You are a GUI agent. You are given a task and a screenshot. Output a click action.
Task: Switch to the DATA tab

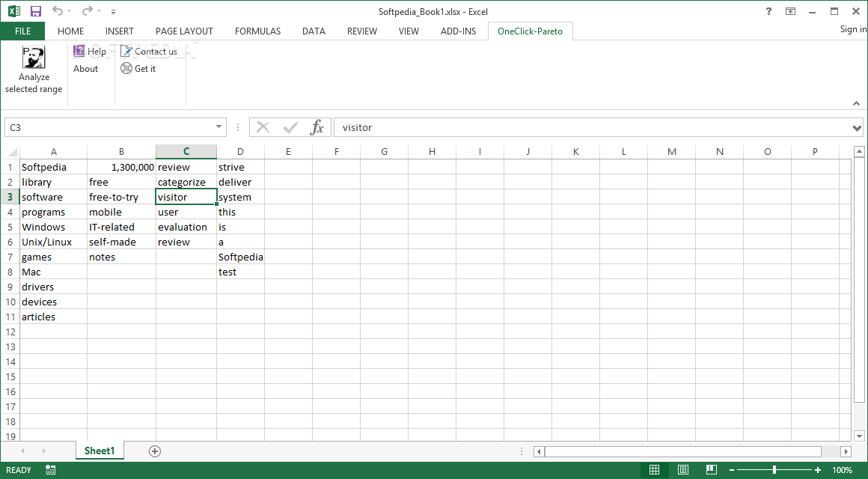(x=314, y=31)
